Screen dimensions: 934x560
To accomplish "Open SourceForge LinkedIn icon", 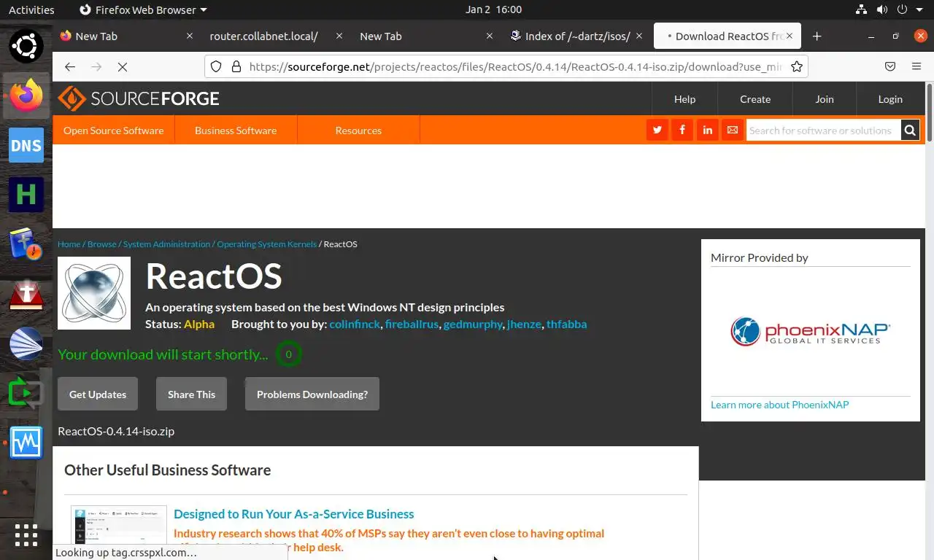I will pos(708,130).
